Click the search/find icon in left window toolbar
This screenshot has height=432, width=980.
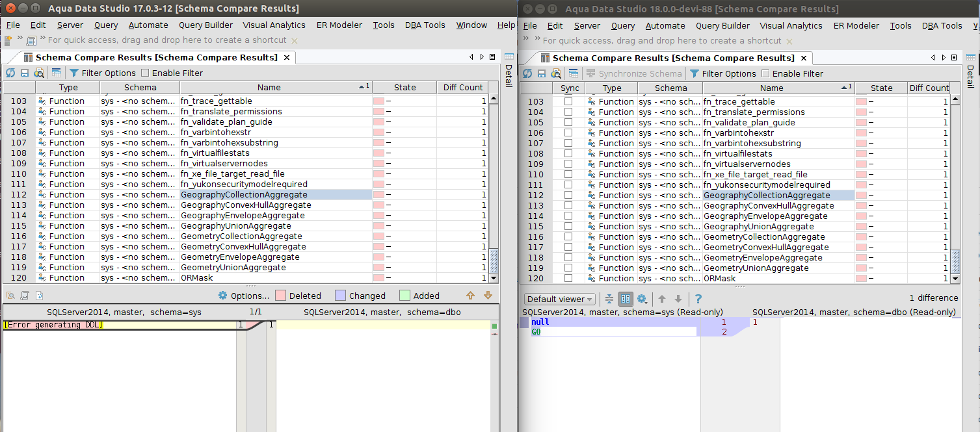click(39, 73)
